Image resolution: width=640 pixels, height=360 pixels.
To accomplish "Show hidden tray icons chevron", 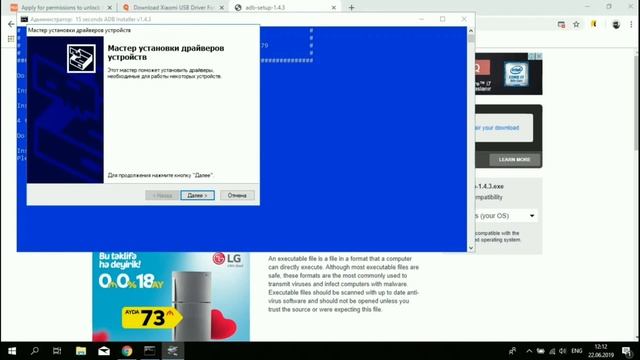I will click(529, 351).
